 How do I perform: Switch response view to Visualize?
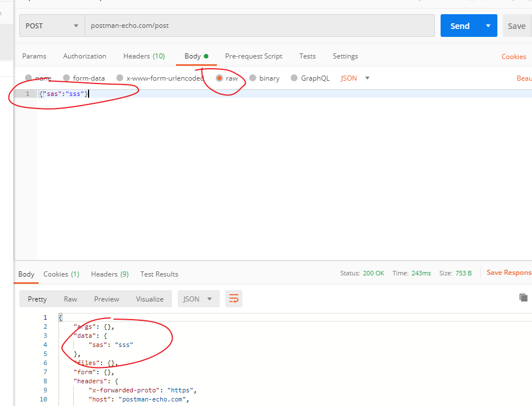pos(150,299)
